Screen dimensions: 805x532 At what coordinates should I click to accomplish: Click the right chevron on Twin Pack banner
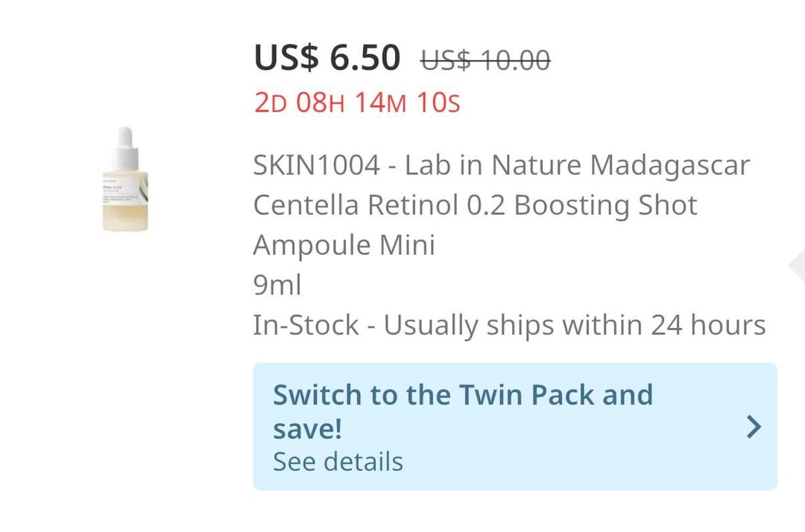coord(754,426)
